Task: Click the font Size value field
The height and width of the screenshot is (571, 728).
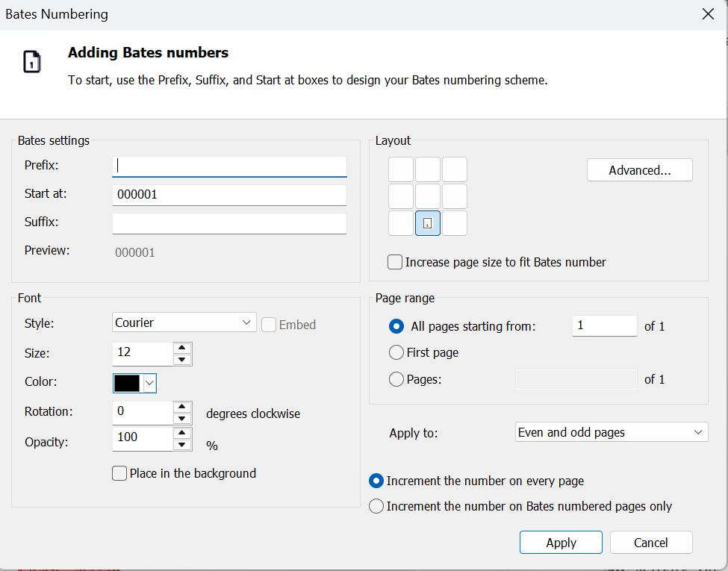Action: point(143,354)
